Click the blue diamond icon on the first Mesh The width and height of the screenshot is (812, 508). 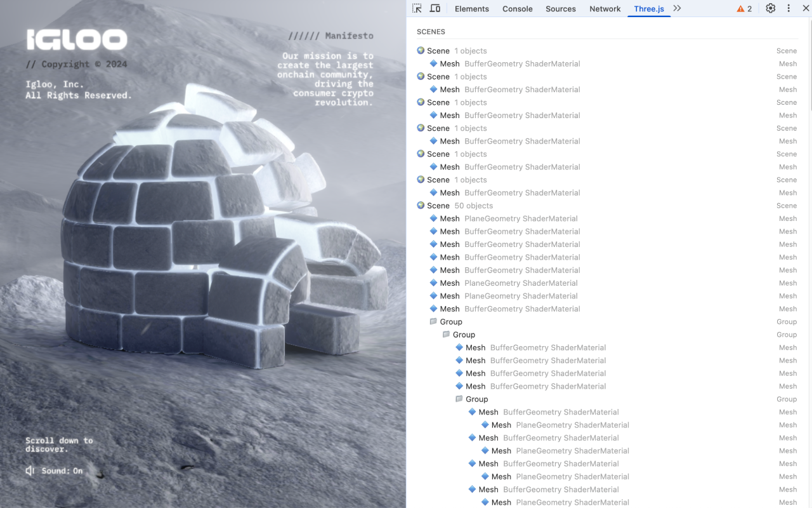[x=435, y=63]
